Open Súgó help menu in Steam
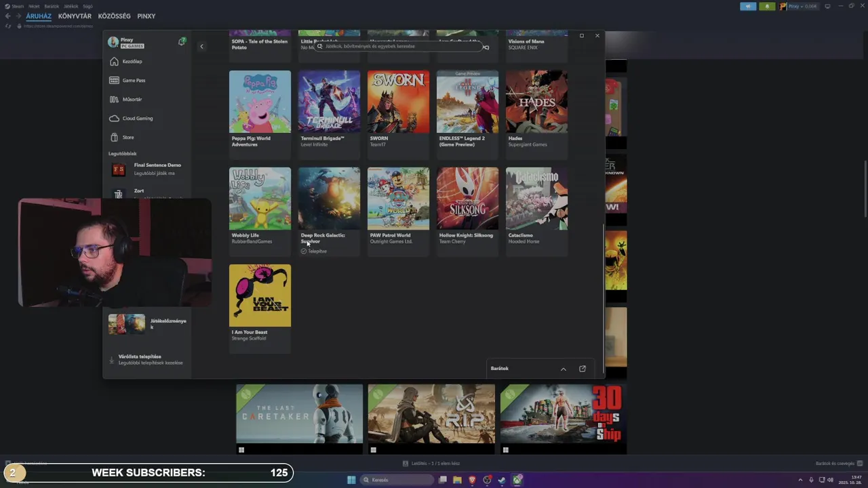This screenshot has height=488, width=868. pos(87,6)
